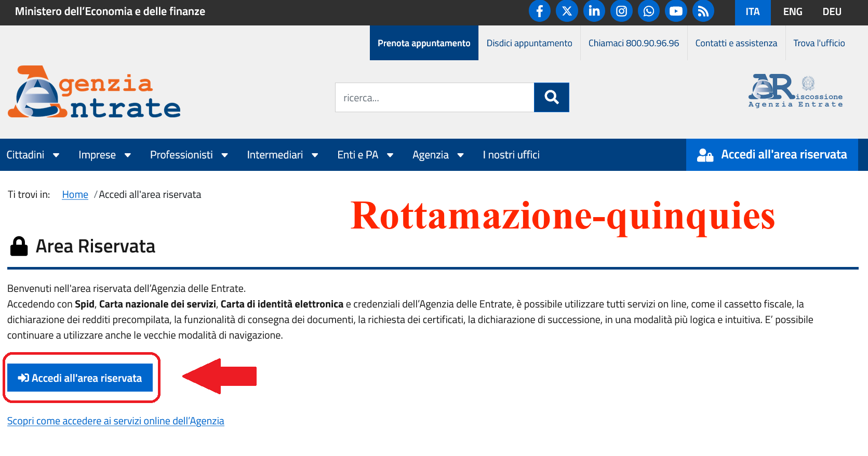Expand the Cittadini menu
Viewport: 868px width, 456px height.
[33, 155]
